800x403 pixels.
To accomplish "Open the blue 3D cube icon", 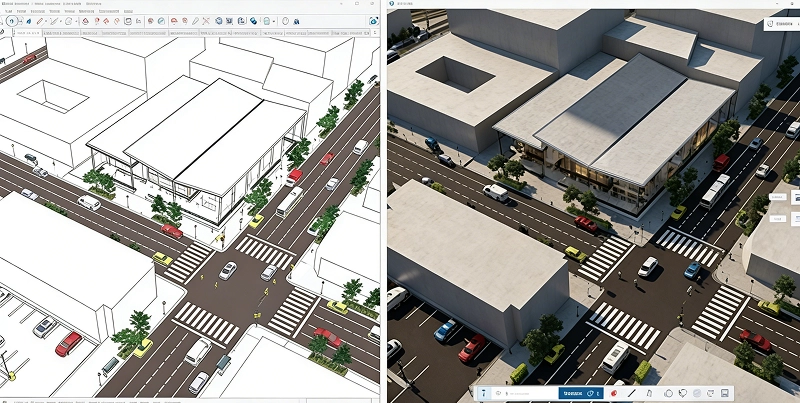I will pos(219,21).
